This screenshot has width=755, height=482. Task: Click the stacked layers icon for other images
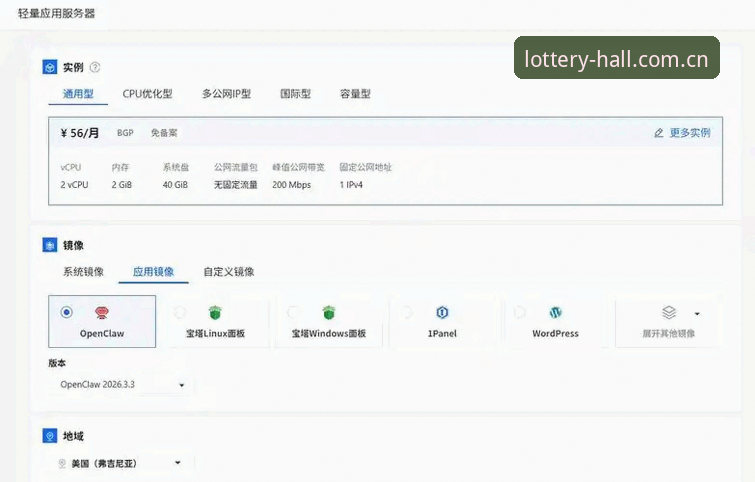[669, 313]
